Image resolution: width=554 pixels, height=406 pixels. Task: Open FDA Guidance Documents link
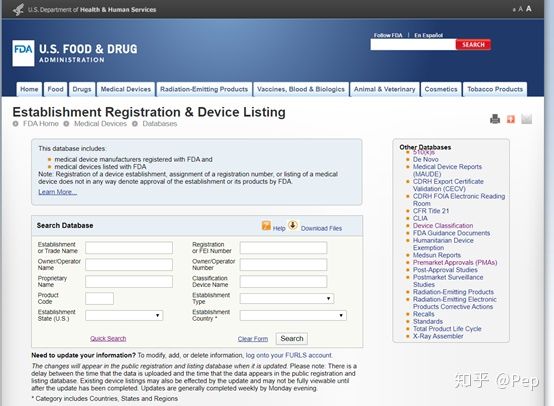452,233
